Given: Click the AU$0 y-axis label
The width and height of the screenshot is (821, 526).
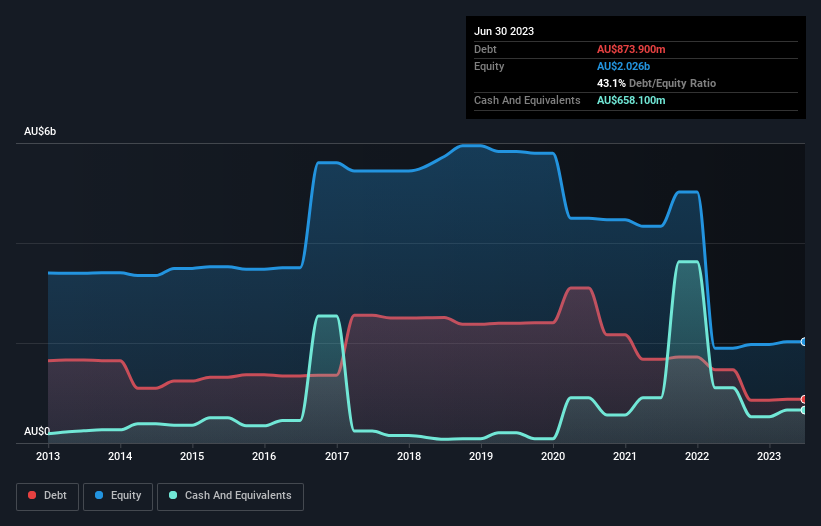Looking at the screenshot, I should [37, 431].
